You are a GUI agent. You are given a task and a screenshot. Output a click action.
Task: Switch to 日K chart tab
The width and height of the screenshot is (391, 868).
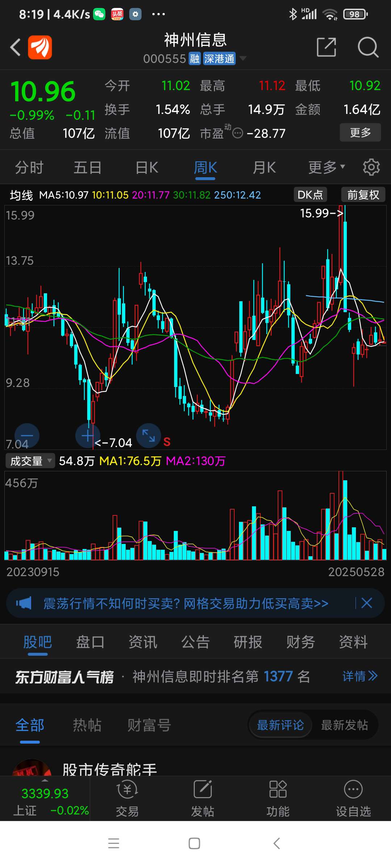click(147, 167)
